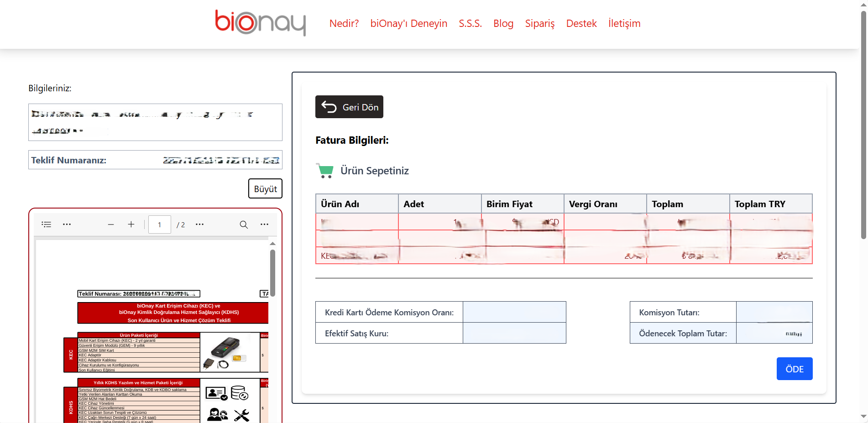
Task: Expand the ellipsis menu after page count
Action: [x=199, y=225]
